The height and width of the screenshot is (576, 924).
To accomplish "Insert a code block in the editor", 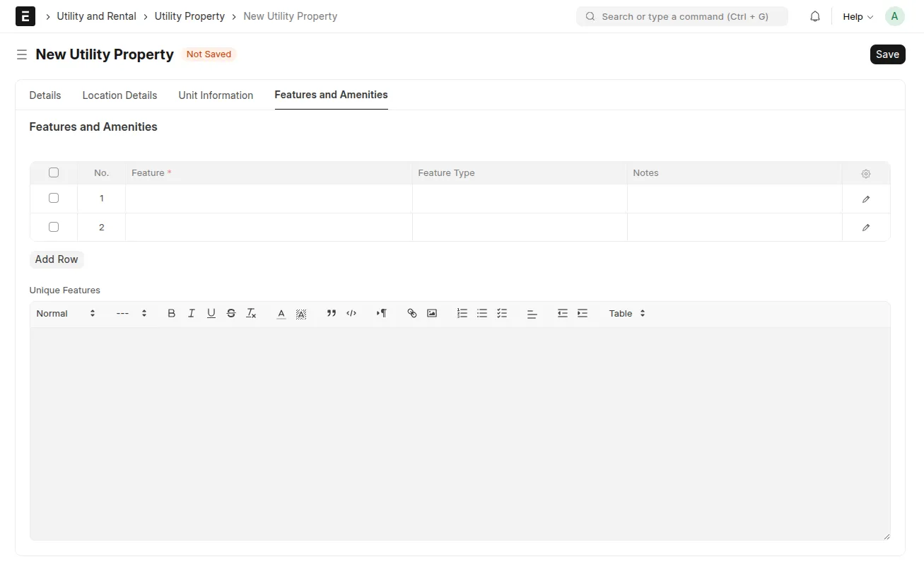I will click(x=351, y=313).
